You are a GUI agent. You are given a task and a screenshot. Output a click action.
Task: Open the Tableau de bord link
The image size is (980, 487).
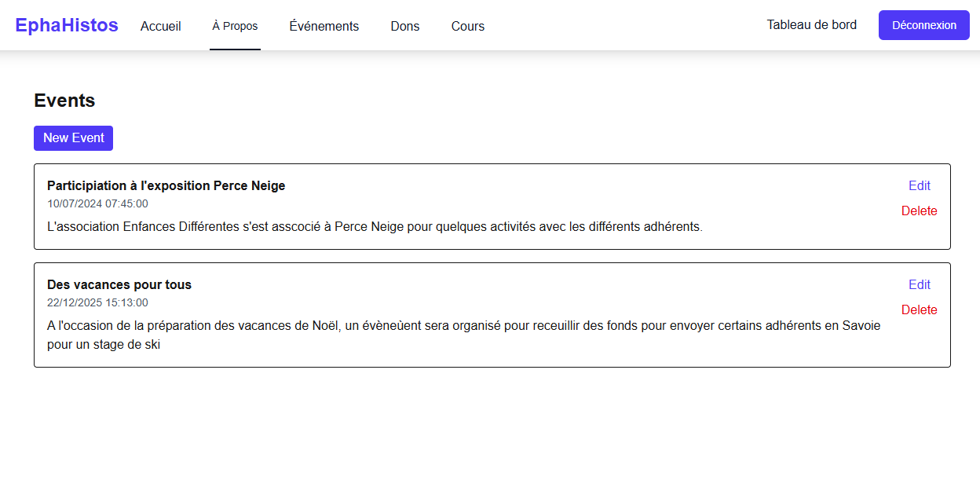(812, 24)
